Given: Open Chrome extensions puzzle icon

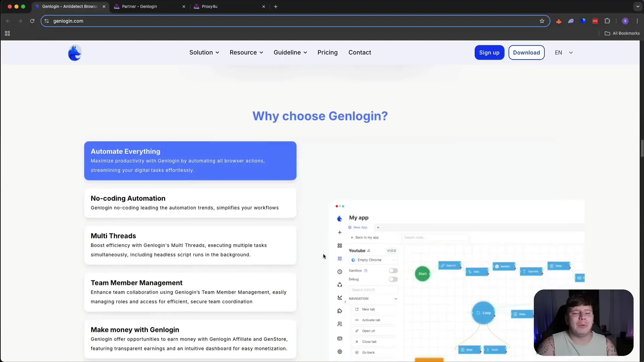Looking at the screenshot, I should [607, 21].
